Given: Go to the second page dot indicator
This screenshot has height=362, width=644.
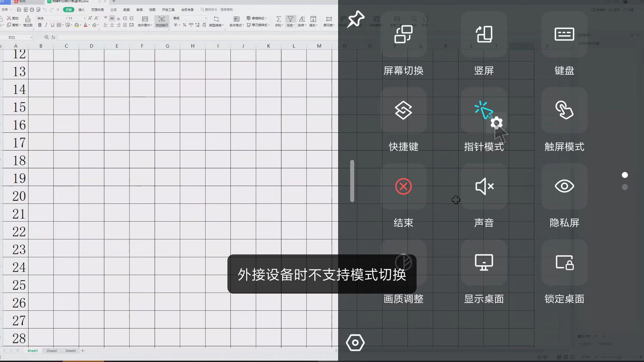Looking at the screenshot, I should pyautogui.click(x=625, y=187).
